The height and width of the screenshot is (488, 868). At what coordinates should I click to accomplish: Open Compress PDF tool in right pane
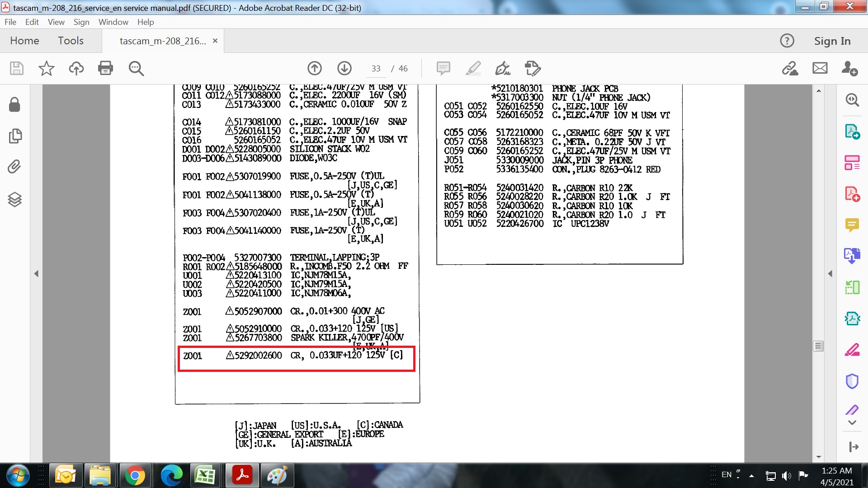point(852,319)
